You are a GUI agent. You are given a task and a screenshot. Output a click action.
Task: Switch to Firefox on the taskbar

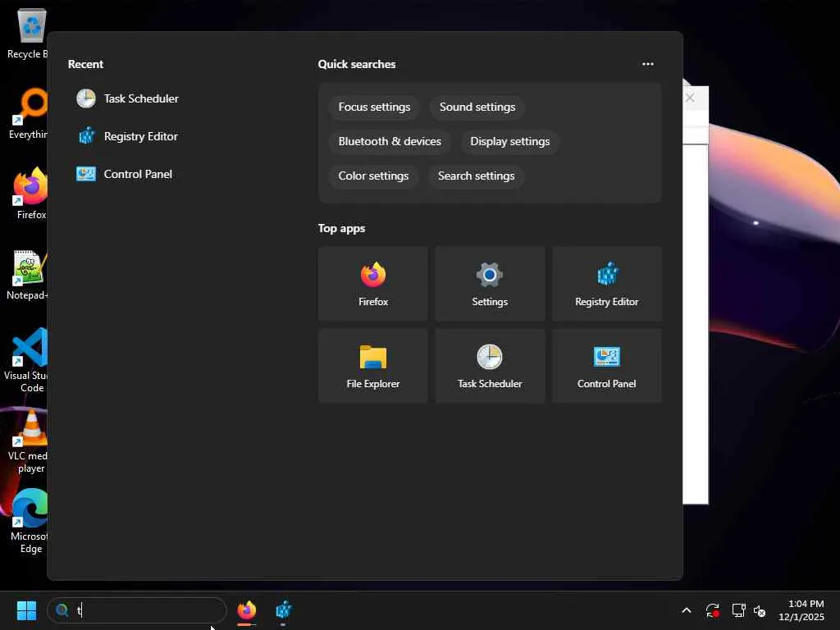coord(246,610)
